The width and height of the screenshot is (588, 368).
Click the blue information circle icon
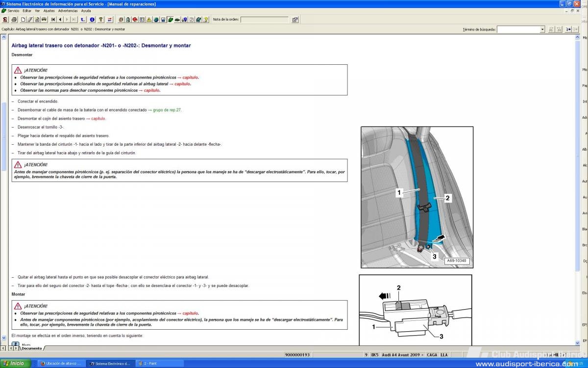point(92,20)
